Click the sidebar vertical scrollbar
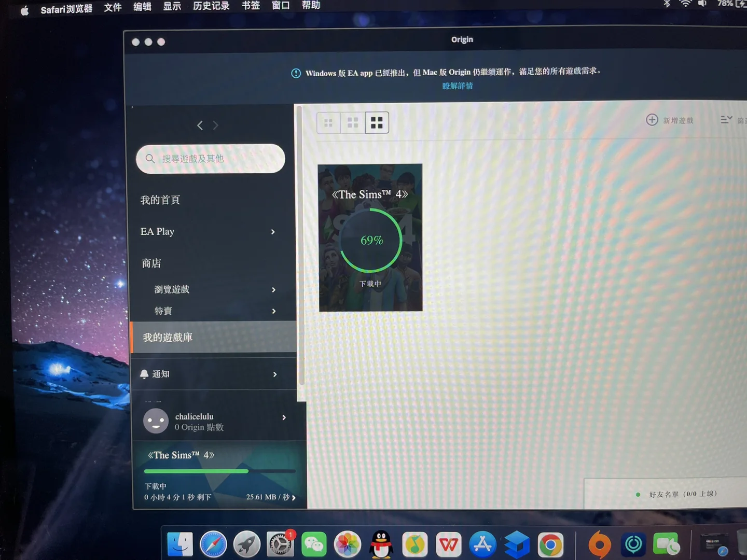Screen dimensions: 747x560 [x=300, y=245]
